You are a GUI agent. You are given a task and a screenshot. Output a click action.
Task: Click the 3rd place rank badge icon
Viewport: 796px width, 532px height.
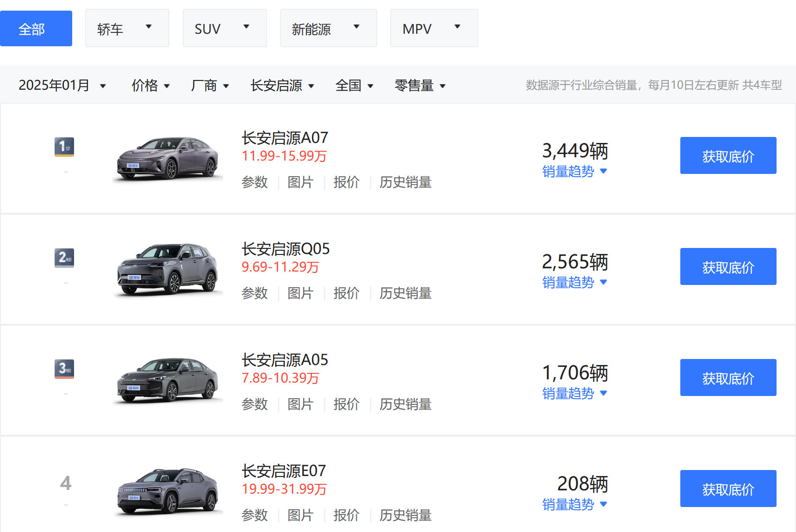(64, 369)
